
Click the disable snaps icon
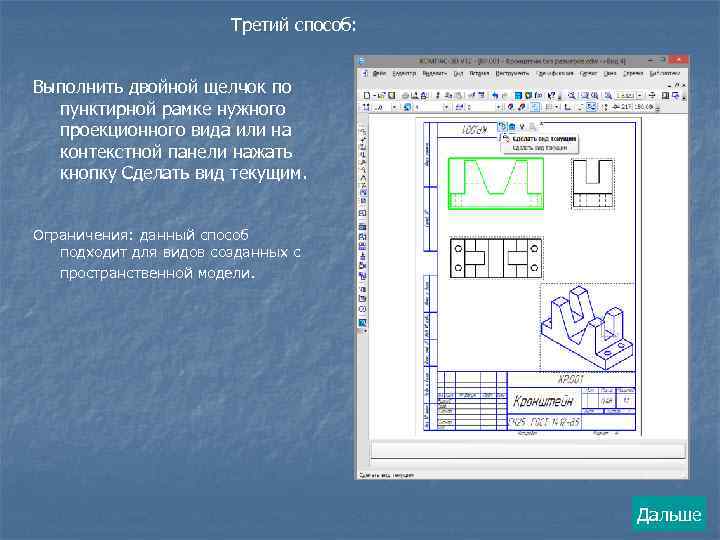pyautogui.click(x=521, y=107)
